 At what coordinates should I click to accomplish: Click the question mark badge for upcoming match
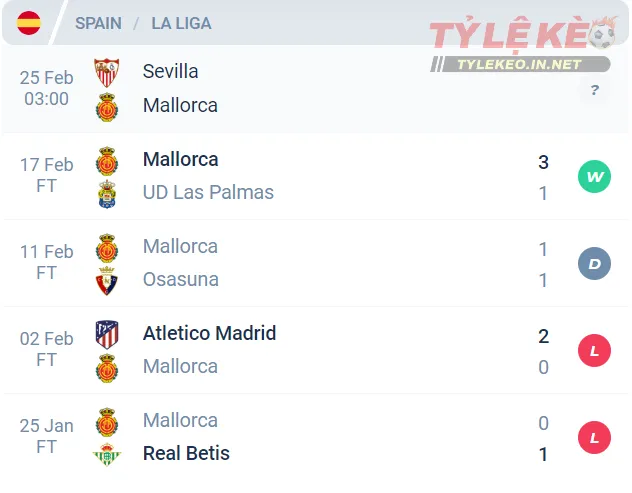click(x=594, y=90)
